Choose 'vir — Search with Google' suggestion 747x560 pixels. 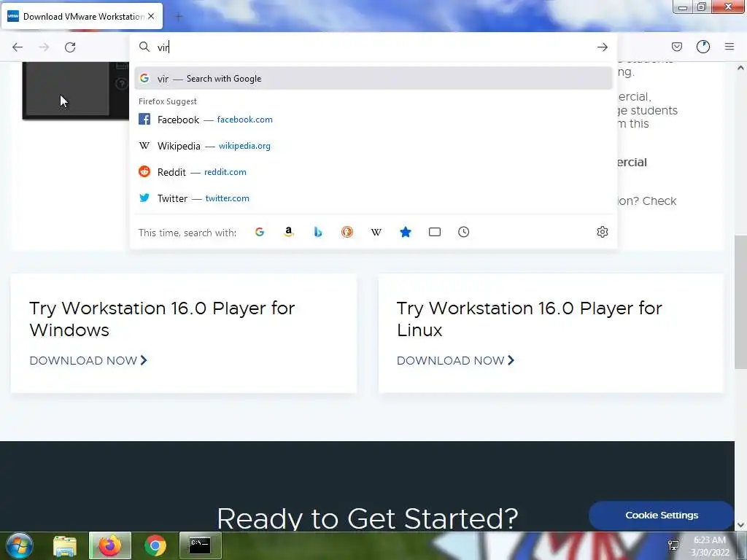point(373,79)
